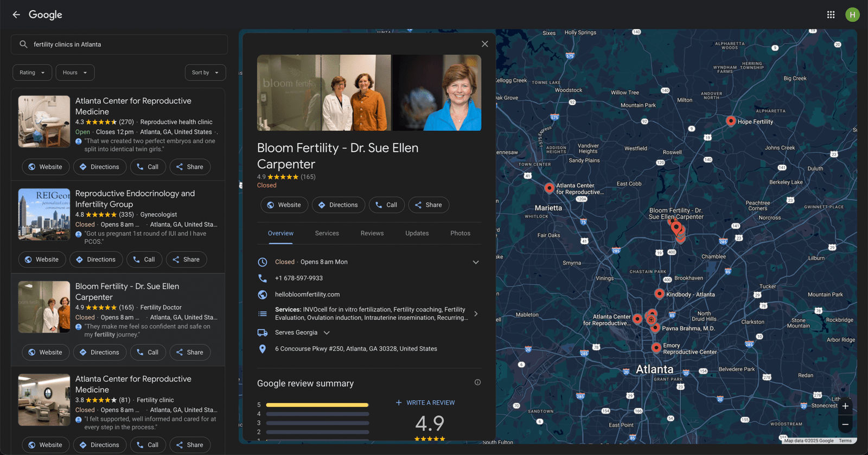The height and width of the screenshot is (455, 868).
Task: Open the REIGeorgia skyline thumbnail
Action: [44, 214]
